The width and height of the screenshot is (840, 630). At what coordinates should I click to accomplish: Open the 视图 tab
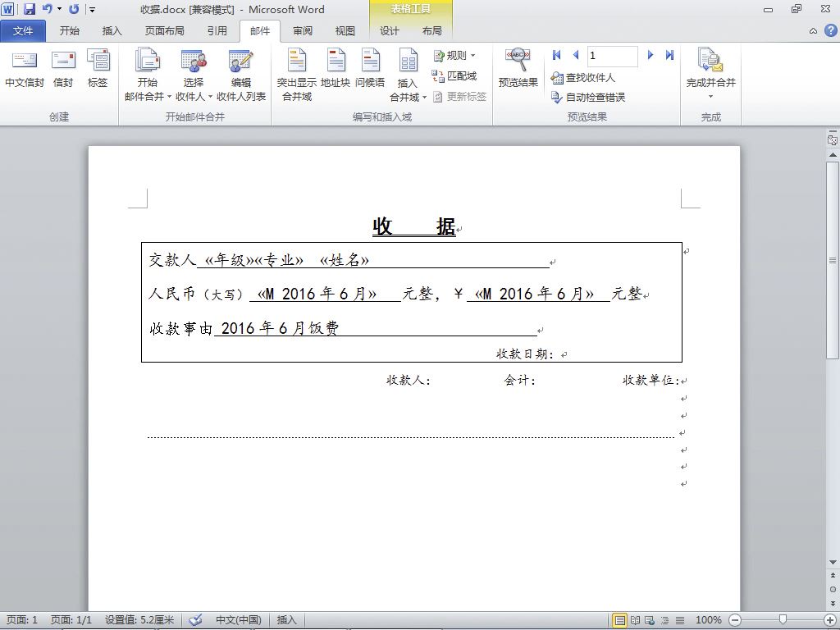(345, 31)
